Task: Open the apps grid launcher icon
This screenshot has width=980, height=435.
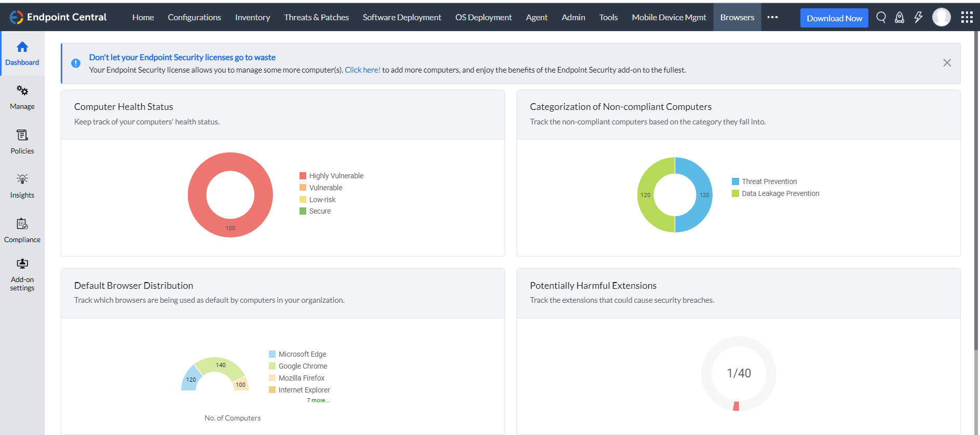Action: click(x=967, y=18)
